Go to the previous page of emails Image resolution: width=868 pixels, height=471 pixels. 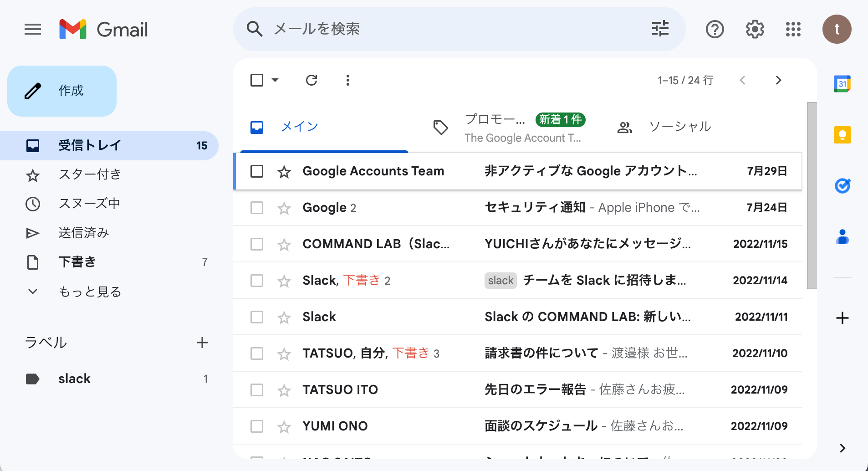click(742, 80)
